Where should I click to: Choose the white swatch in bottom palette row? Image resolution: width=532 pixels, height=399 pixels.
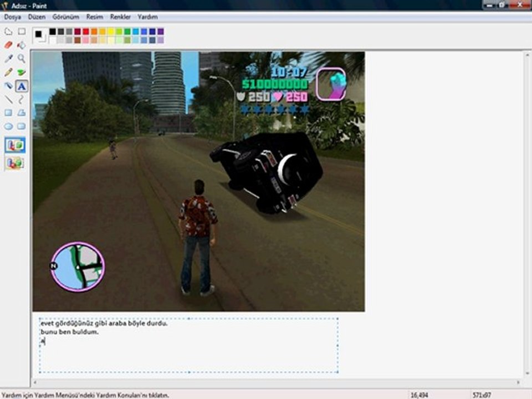(x=53, y=40)
